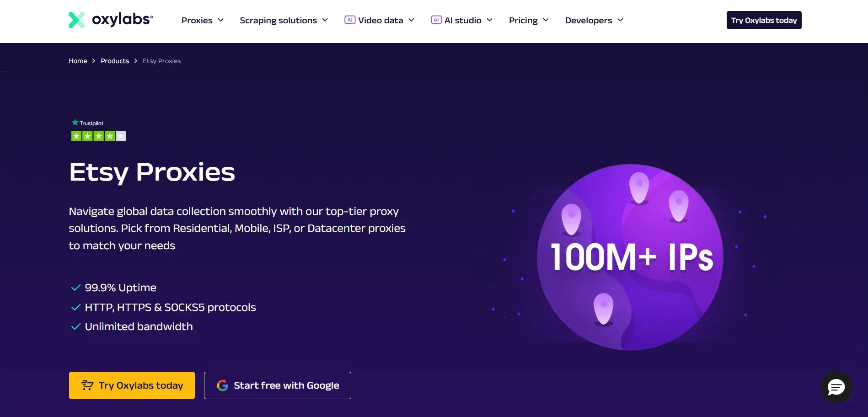Click the 100M+ IPs globe graphic
This screenshot has height=417, width=868.
pos(630,257)
